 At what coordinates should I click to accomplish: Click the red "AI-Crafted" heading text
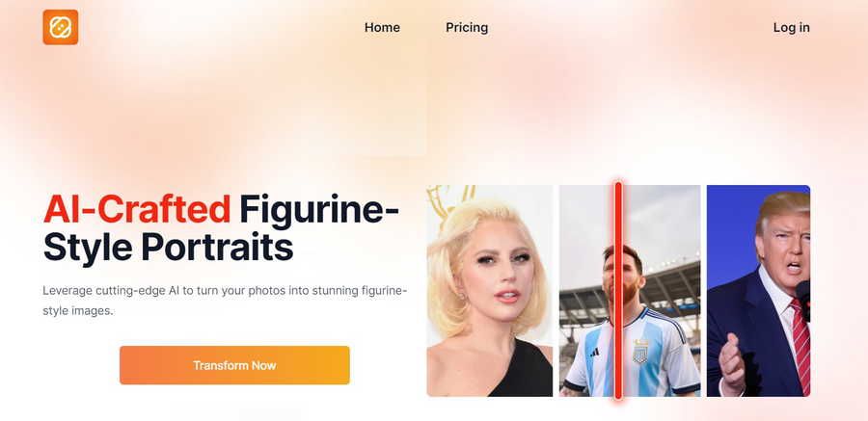[x=137, y=210]
